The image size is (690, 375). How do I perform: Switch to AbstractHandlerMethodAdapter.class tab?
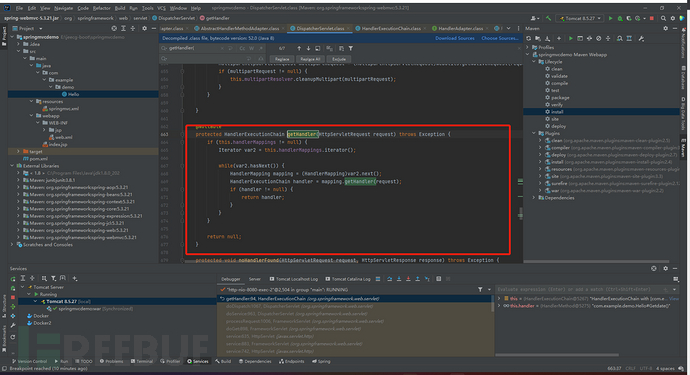coord(237,28)
